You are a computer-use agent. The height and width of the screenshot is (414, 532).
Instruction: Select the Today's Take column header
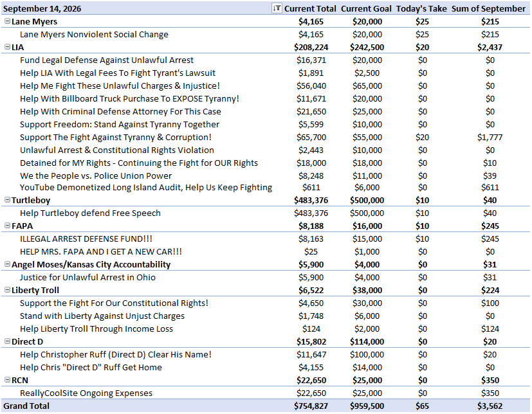[x=421, y=8]
